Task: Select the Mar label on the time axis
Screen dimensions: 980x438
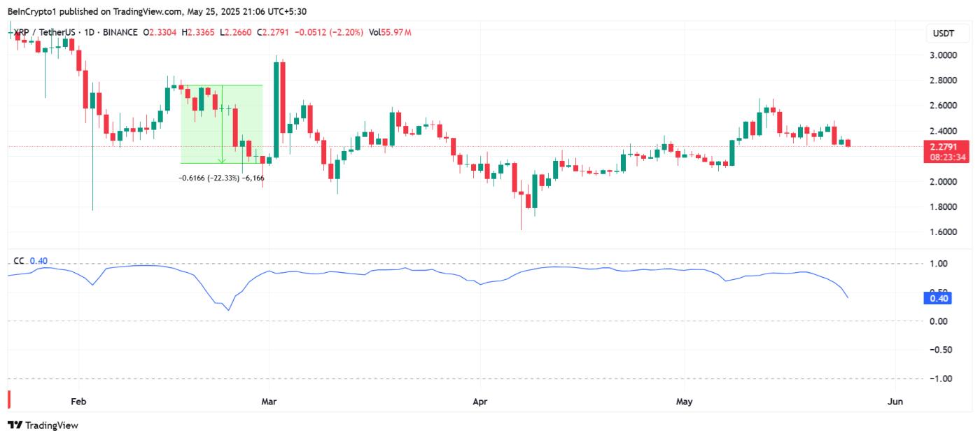Action: (x=269, y=402)
